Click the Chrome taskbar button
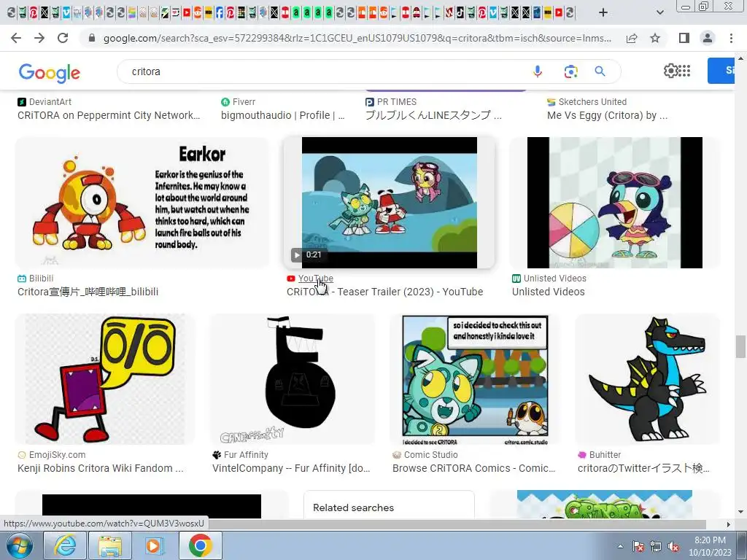This screenshot has height=560, width=747. coord(200,545)
